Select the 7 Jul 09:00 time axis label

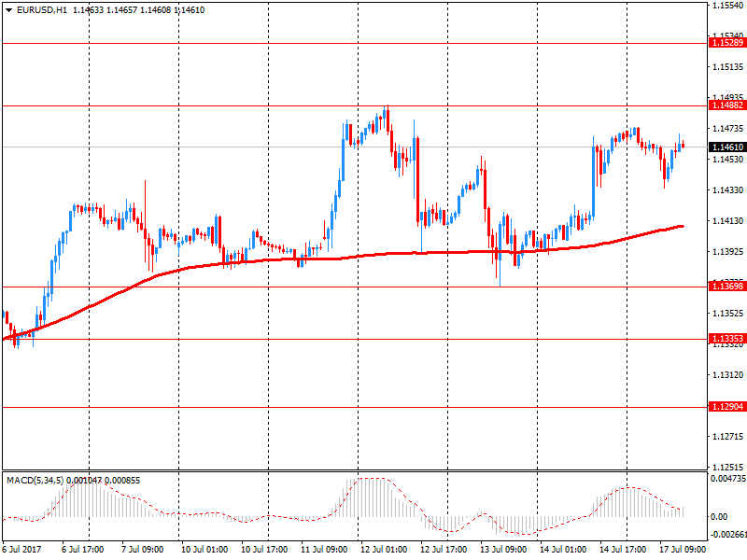click(x=143, y=550)
